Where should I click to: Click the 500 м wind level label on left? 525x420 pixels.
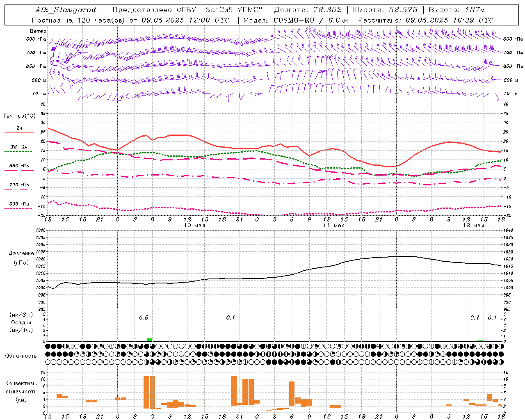coord(39,80)
